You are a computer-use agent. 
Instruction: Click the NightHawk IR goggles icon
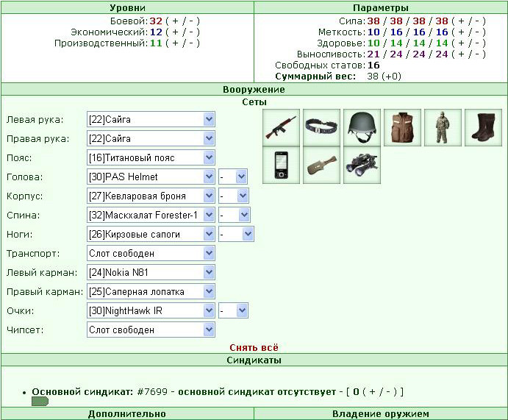362,165
